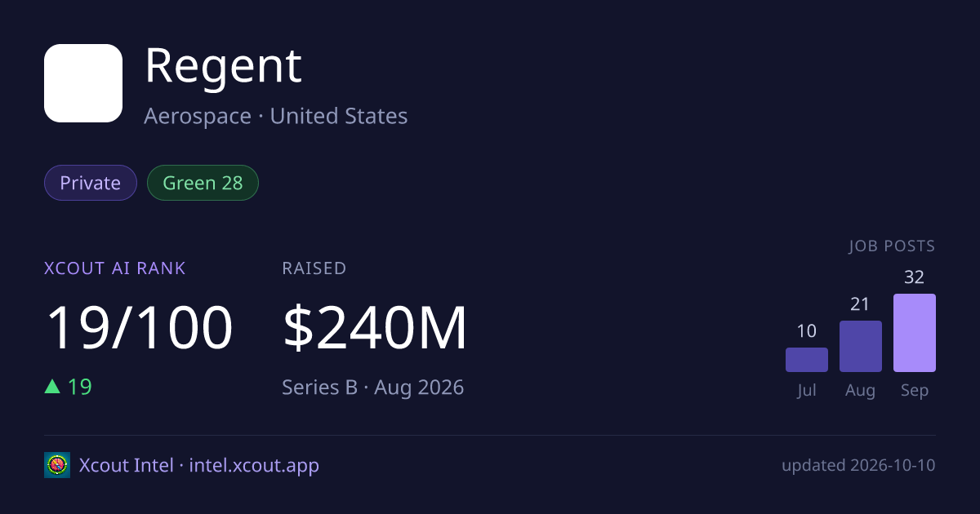Click the XCOUT AI RANK label
This screenshot has height=514, width=980.
(x=115, y=268)
